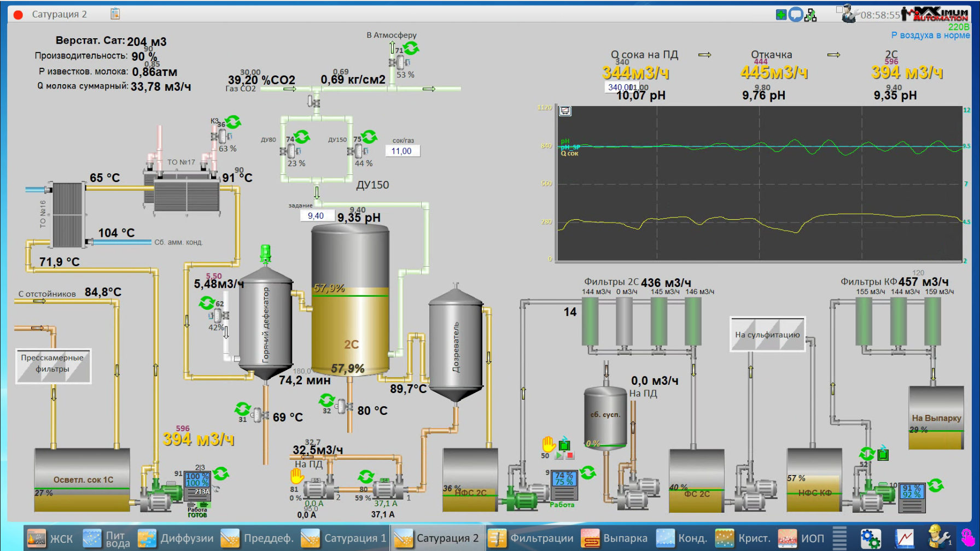Image resolution: width=980 pixels, height=551 pixels.
Task: Open the network diagram checkmark icon
Action: pyautogui.click(x=810, y=15)
